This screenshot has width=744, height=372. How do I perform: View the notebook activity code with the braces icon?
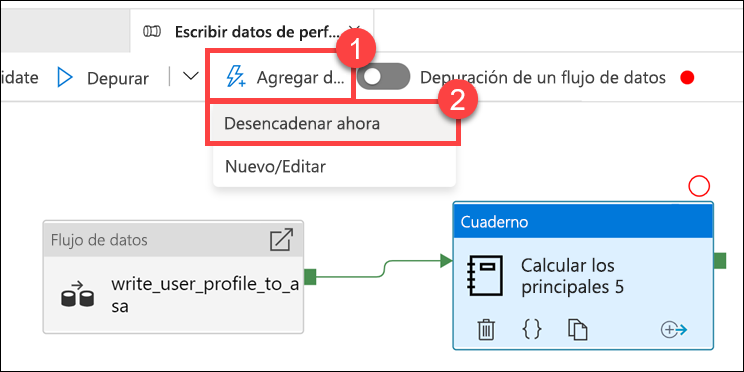tap(532, 329)
